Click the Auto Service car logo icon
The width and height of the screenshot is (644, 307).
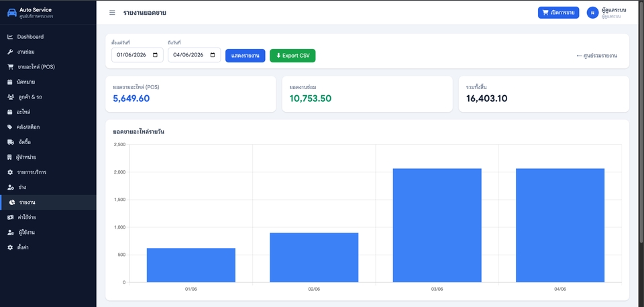(12, 13)
